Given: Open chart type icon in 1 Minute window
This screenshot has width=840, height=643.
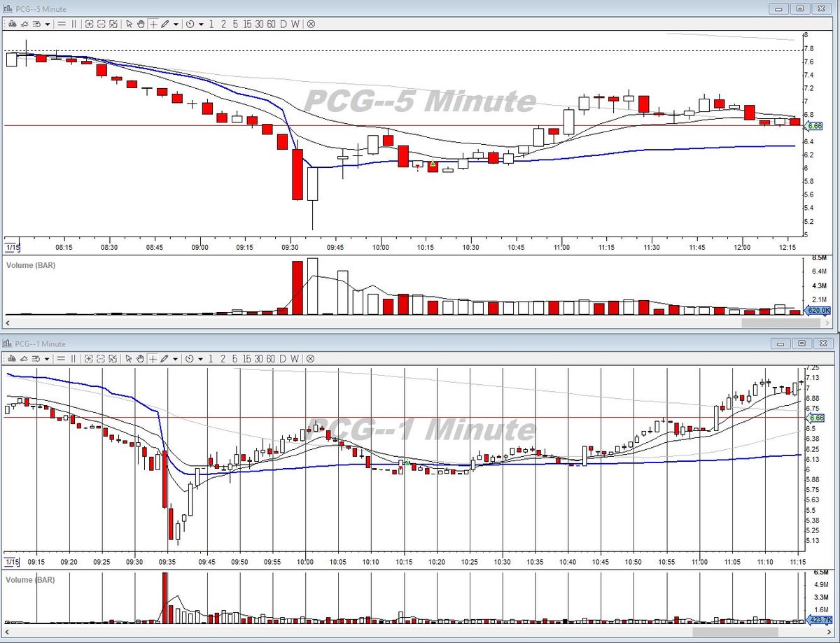Looking at the screenshot, I should [11, 358].
